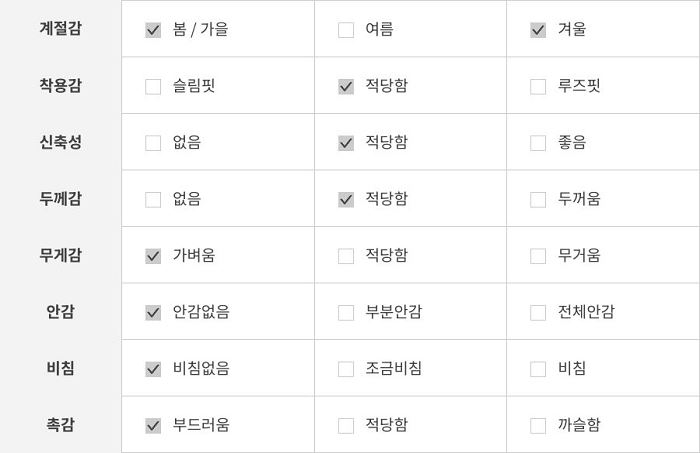
Task: Uncheck the 안감없음 lining checkbox
Action: click(153, 312)
